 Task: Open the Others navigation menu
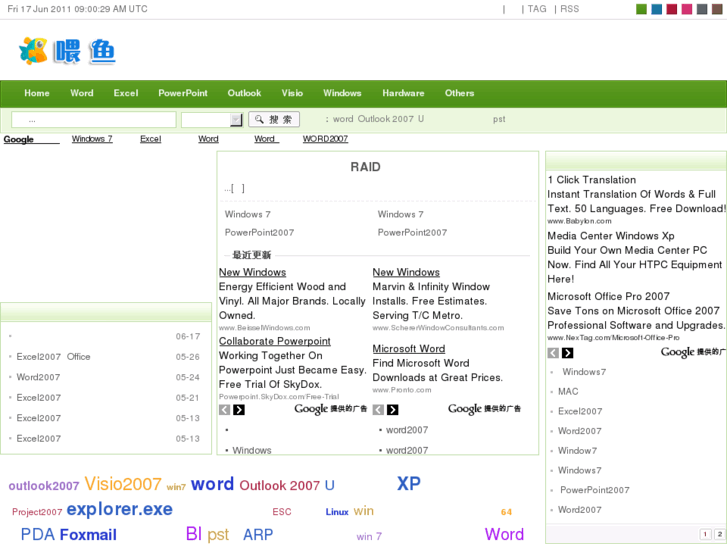[459, 93]
